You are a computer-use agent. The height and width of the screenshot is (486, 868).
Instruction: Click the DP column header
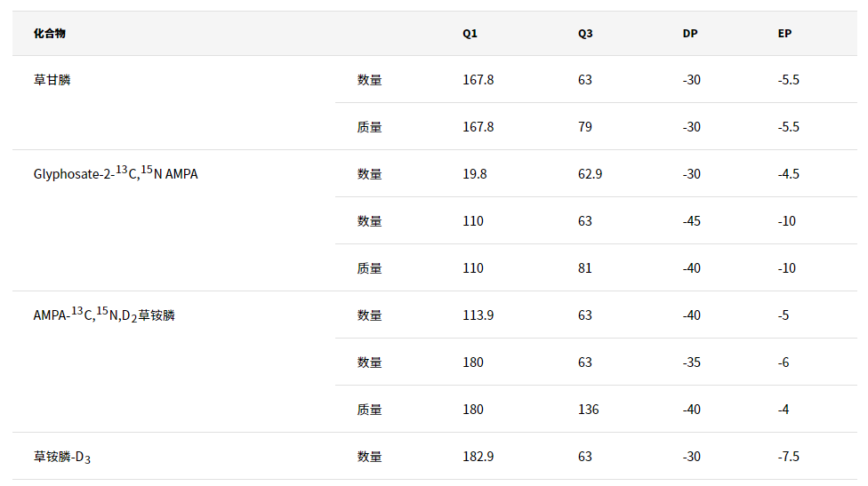[690, 34]
